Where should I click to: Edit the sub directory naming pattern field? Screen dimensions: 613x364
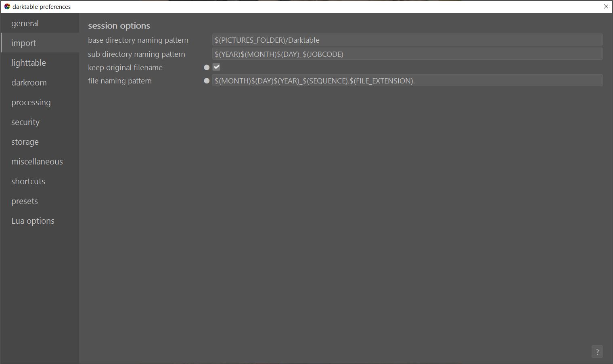click(x=407, y=54)
